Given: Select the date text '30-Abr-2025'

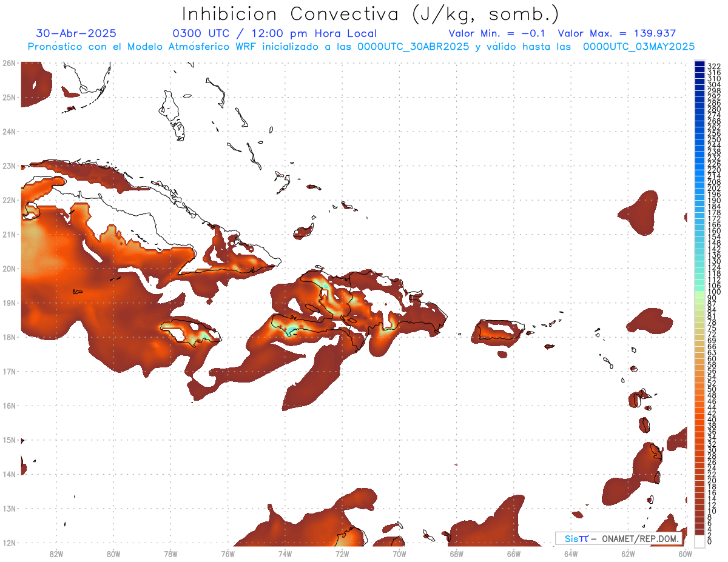Looking at the screenshot, I should tap(76, 33).
